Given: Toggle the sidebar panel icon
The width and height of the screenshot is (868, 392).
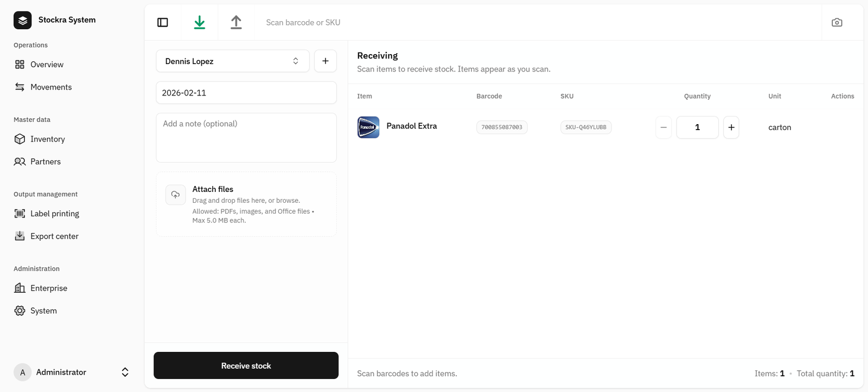Looking at the screenshot, I should 163,22.
